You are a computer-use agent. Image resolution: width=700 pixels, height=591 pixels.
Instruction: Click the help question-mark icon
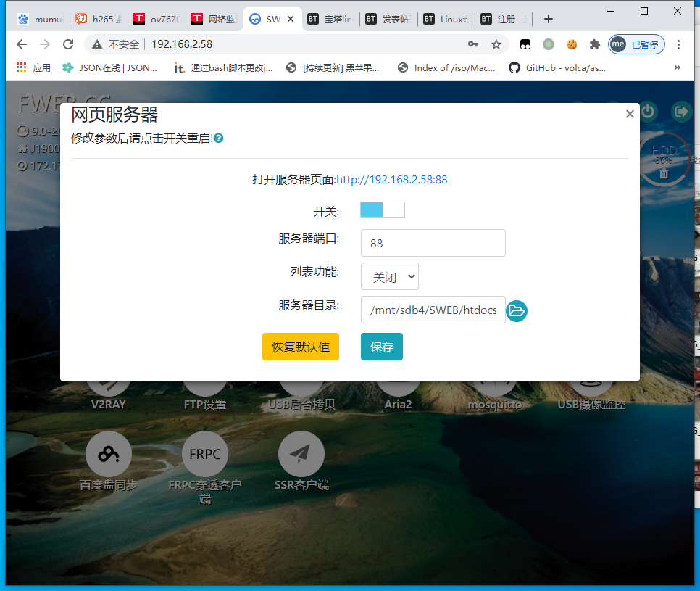pos(218,138)
